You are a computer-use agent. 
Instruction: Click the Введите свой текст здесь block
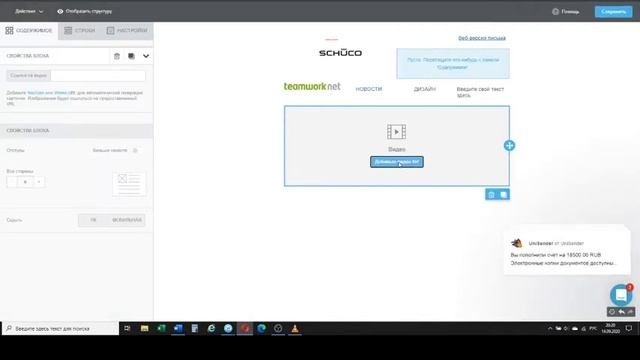click(x=480, y=92)
